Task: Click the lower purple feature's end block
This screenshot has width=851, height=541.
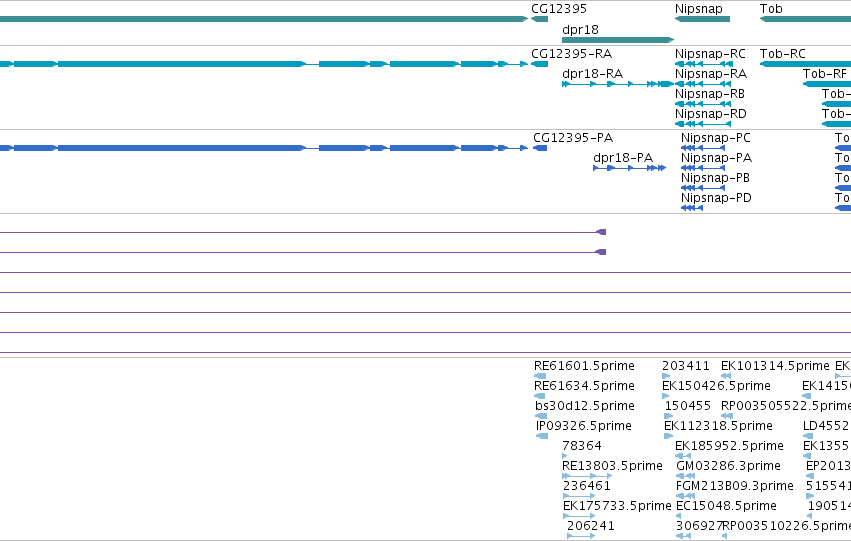Action: [600, 252]
